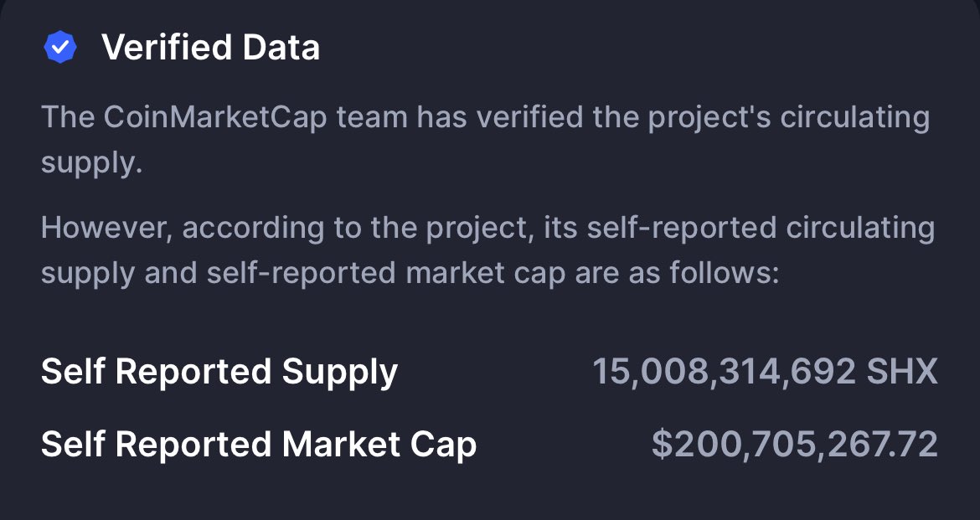Click the blue verified checkmark badge
Screen dimensions: 980x520
pyautogui.click(x=60, y=47)
